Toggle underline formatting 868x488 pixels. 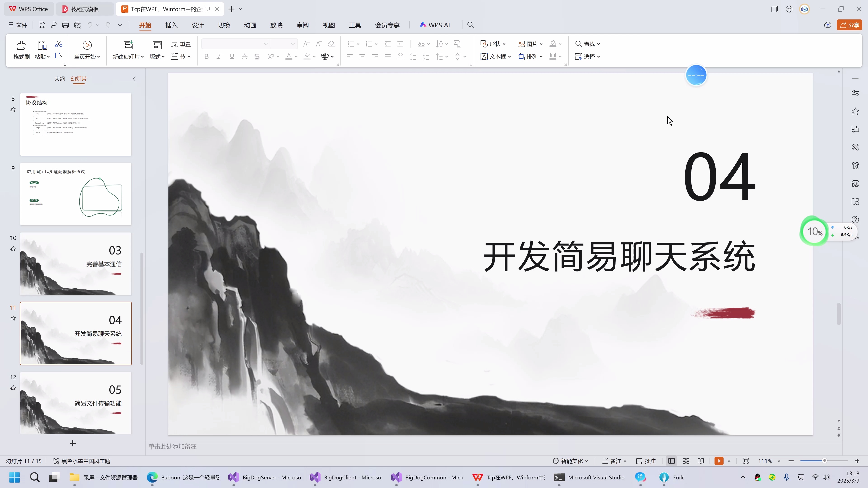pyautogui.click(x=231, y=56)
